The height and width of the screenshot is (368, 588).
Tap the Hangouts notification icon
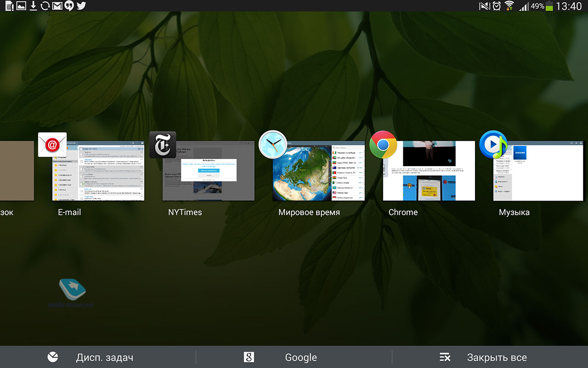click(x=69, y=6)
